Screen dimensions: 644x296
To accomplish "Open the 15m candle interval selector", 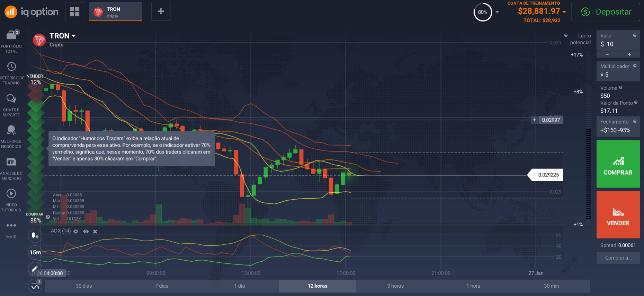I will pyautogui.click(x=35, y=252).
